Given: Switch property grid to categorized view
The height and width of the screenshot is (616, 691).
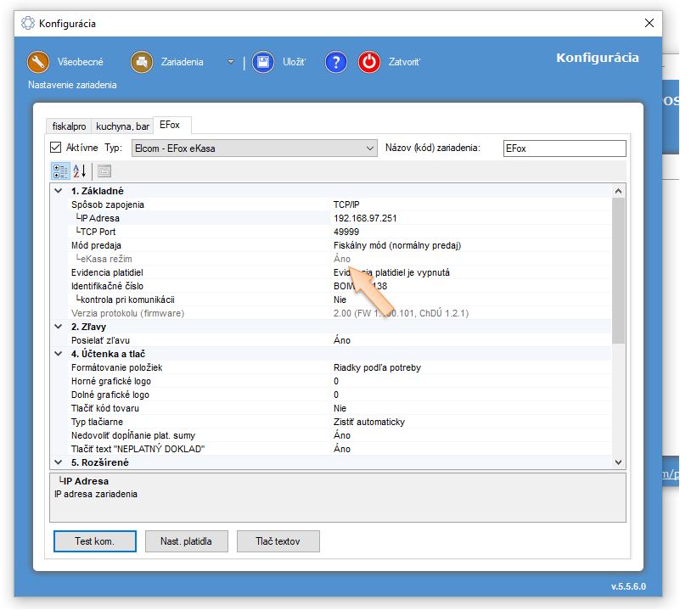Looking at the screenshot, I should pos(60,171).
